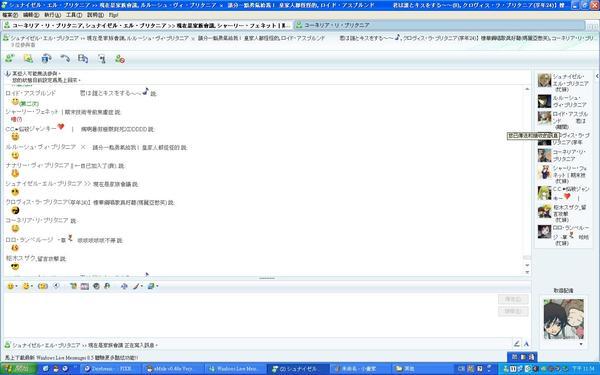600x375 pixels.
Task: Switch to handwriting input mode icon
Action: 517,344
